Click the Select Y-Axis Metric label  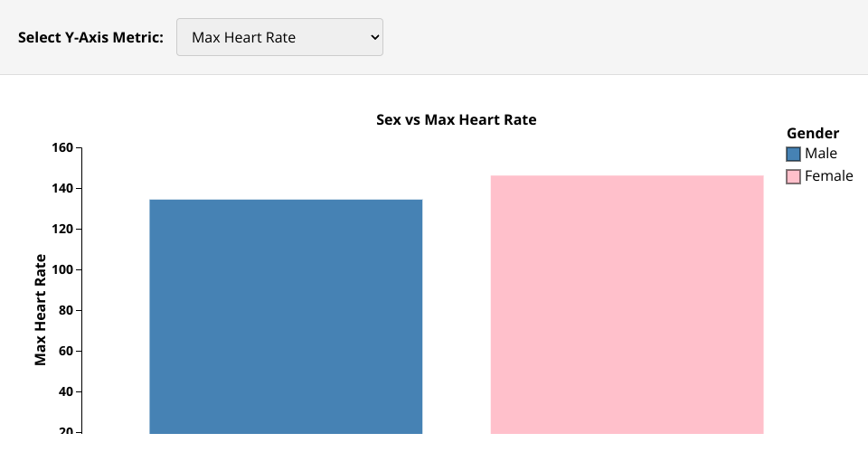[90, 37]
